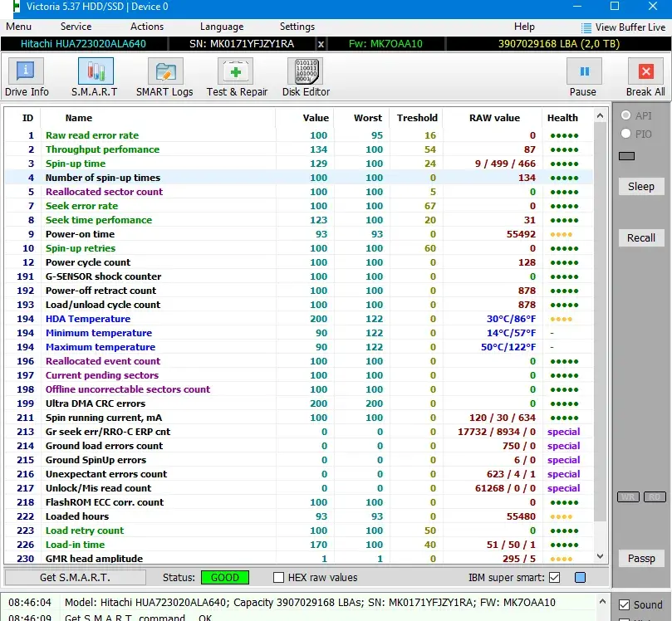
Task: Select the API radio button
Action: (625, 115)
